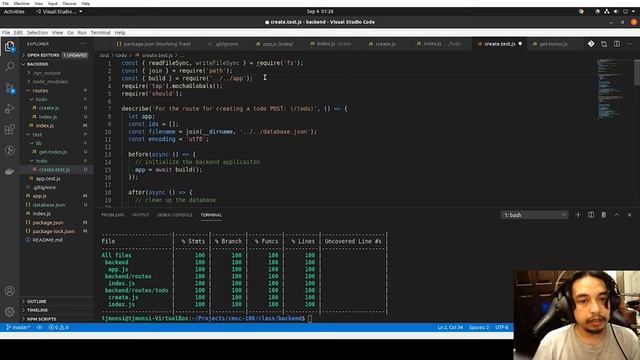Open the Run menu

(x=82, y=33)
